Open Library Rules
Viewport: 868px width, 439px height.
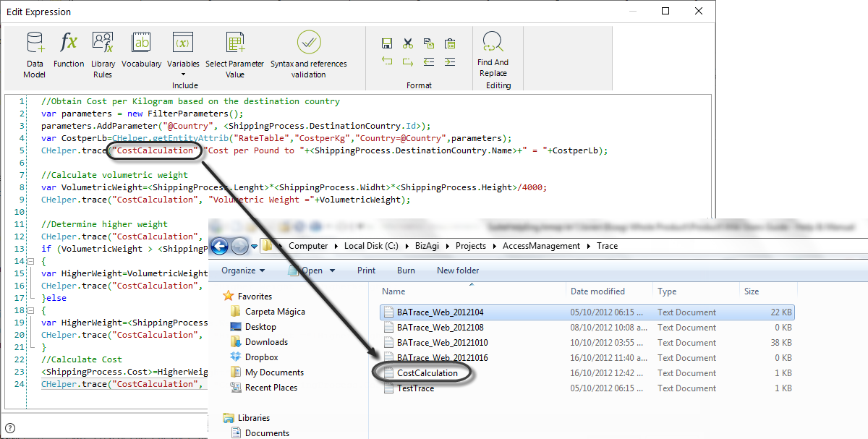(x=103, y=54)
